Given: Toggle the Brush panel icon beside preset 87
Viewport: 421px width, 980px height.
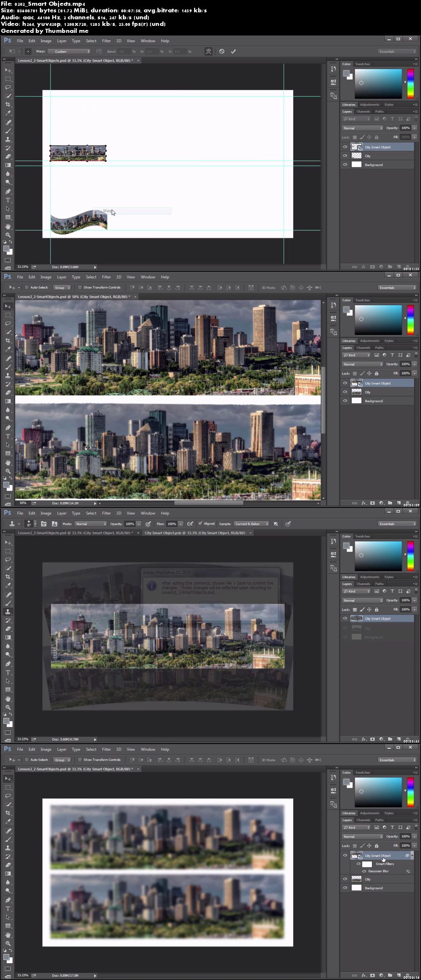Looking at the screenshot, I should (44, 524).
